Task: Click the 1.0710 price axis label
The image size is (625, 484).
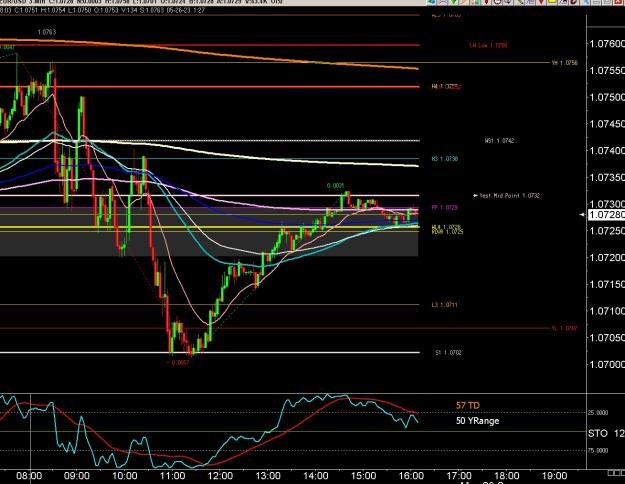Action: 607,311
